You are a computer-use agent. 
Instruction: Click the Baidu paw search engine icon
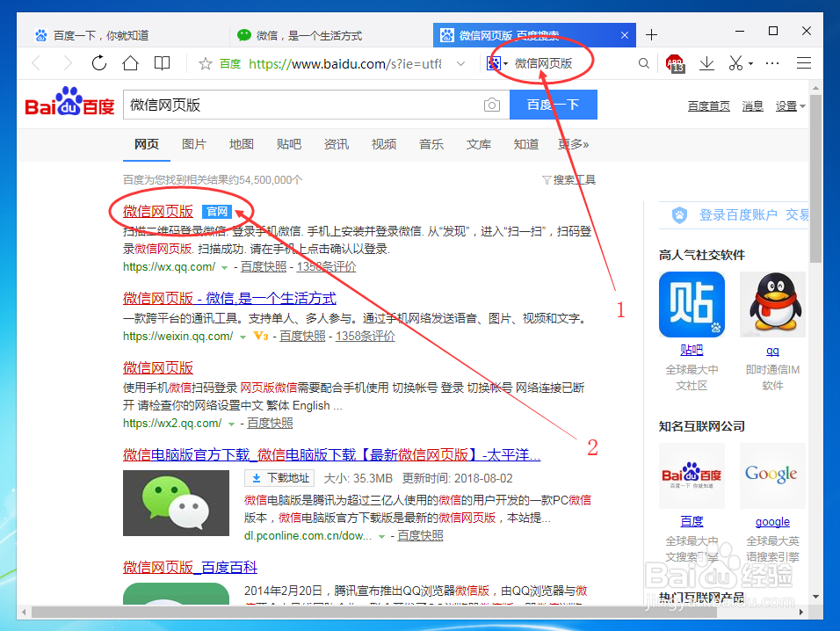(494, 64)
